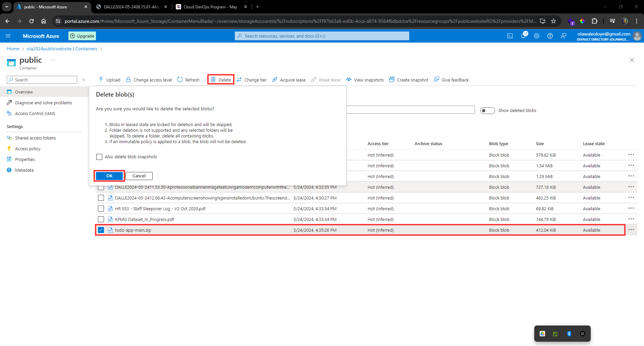Open the help question mark icon
644x346 pixels.
click(x=550, y=36)
